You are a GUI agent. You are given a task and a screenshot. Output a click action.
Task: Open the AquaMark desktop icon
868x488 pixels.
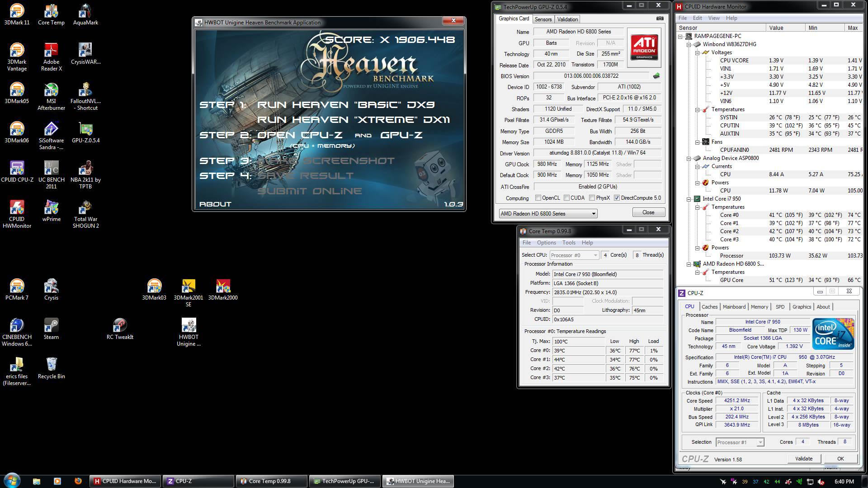pyautogui.click(x=85, y=14)
